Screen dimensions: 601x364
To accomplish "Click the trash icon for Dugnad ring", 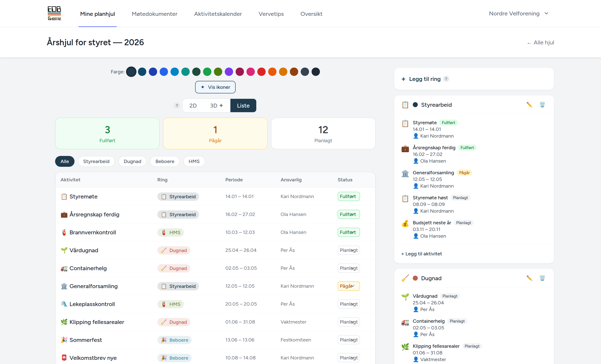I will (x=542, y=278).
